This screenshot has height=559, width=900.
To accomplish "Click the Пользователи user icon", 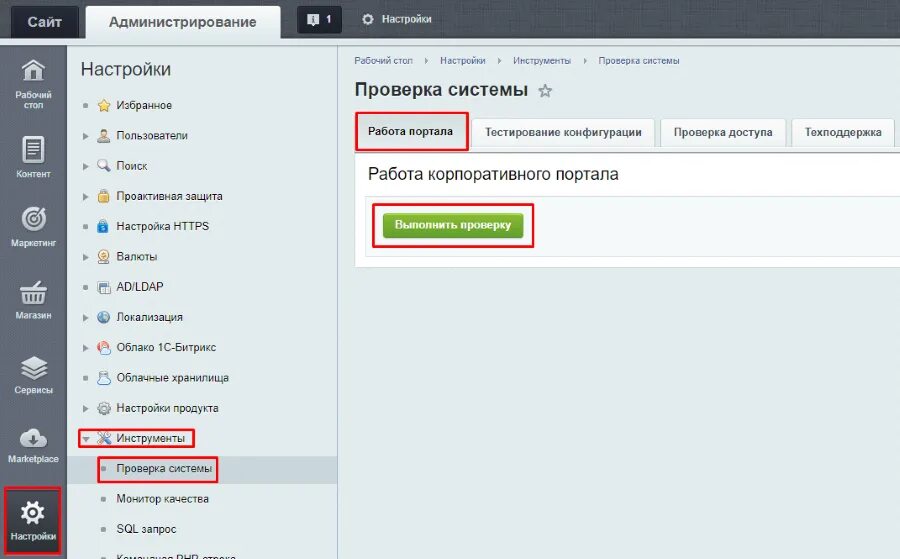I will pos(103,136).
